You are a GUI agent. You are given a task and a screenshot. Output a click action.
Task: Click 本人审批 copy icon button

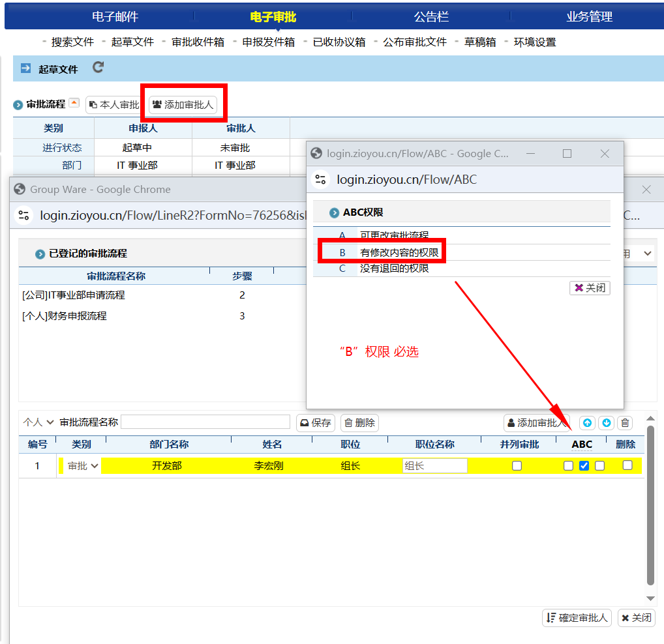pos(114,105)
